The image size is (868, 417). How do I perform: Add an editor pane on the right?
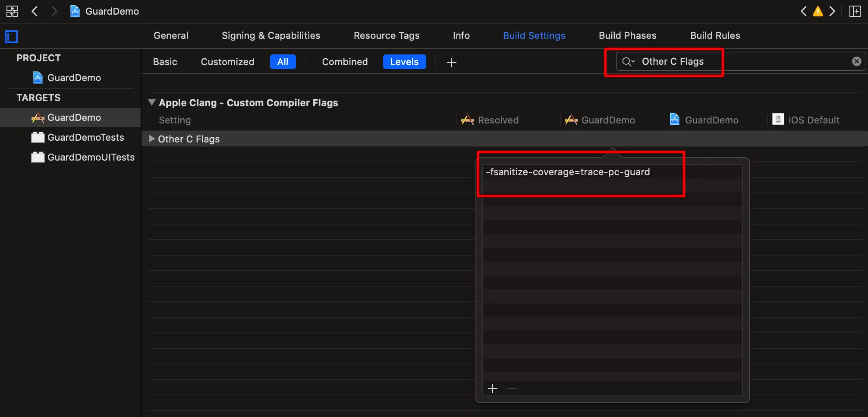point(855,11)
